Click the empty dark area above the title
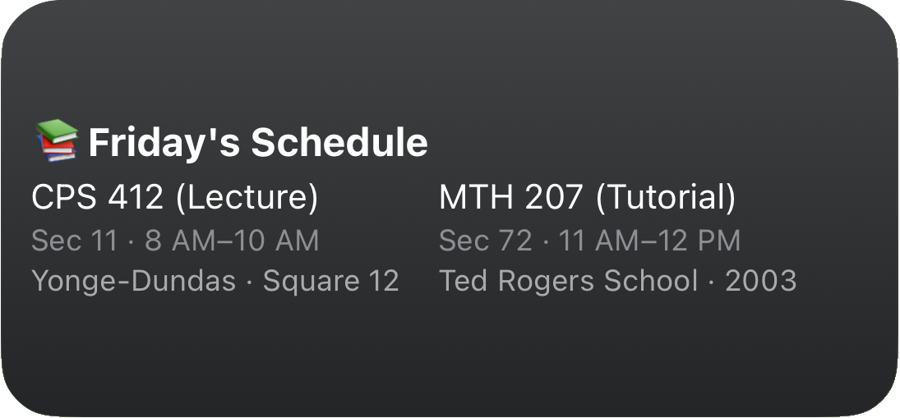The height and width of the screenshot is (418, 900). coord(450,60)
